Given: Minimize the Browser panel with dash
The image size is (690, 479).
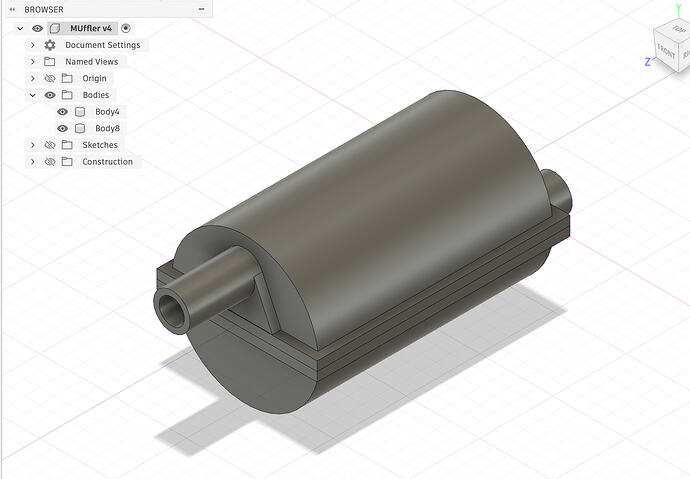Looking at the screenshot, I should click(x=202, y=9).
